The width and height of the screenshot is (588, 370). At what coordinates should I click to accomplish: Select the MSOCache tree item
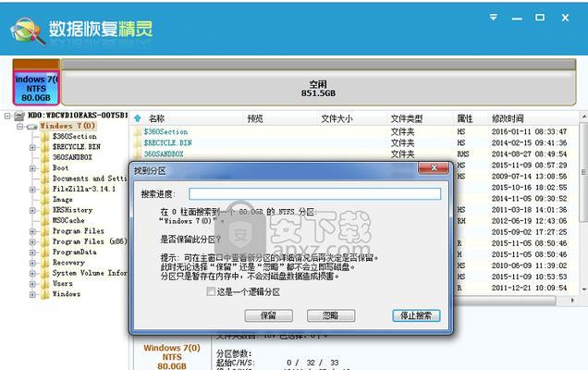point(68,220)
